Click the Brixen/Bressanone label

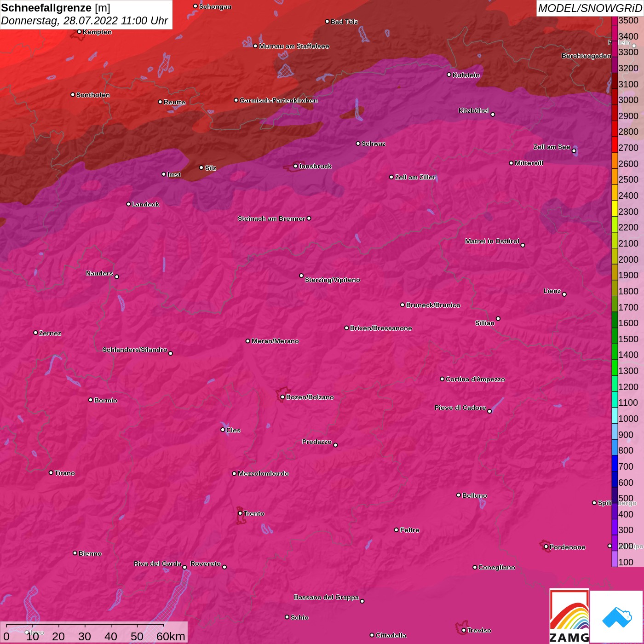click(381, 328)
